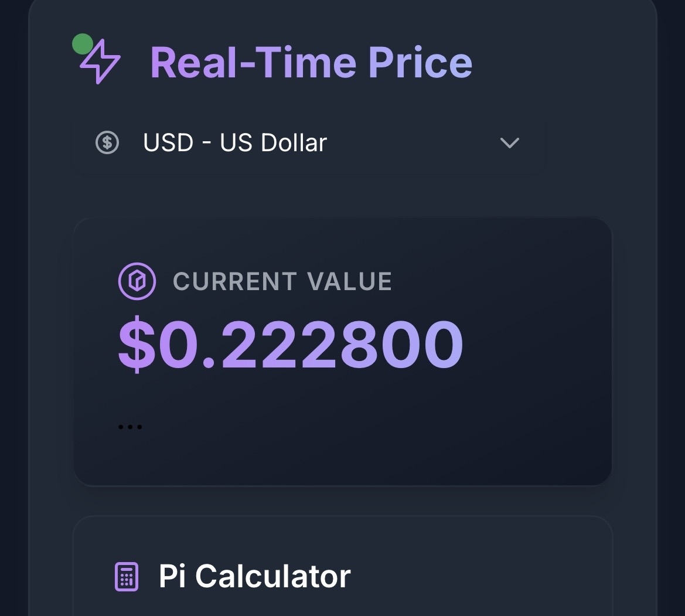Open the Pi Calculator heading
Screen dimensions: 685x616
(254, 577)
